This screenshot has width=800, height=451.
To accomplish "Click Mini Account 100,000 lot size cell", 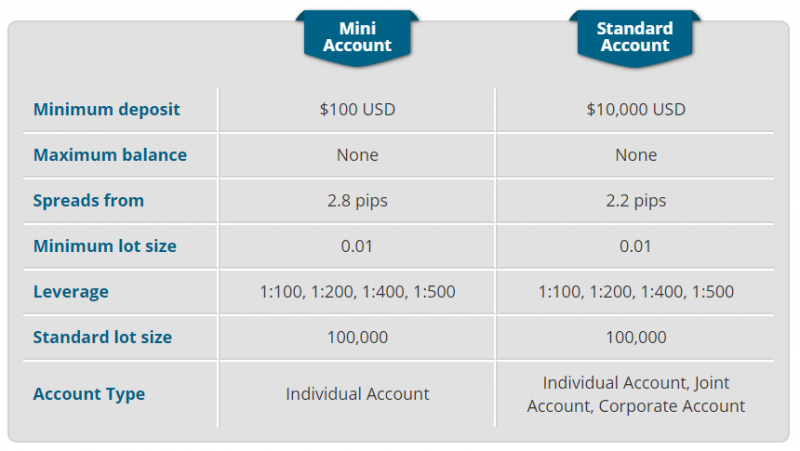I will coord(357,337).
